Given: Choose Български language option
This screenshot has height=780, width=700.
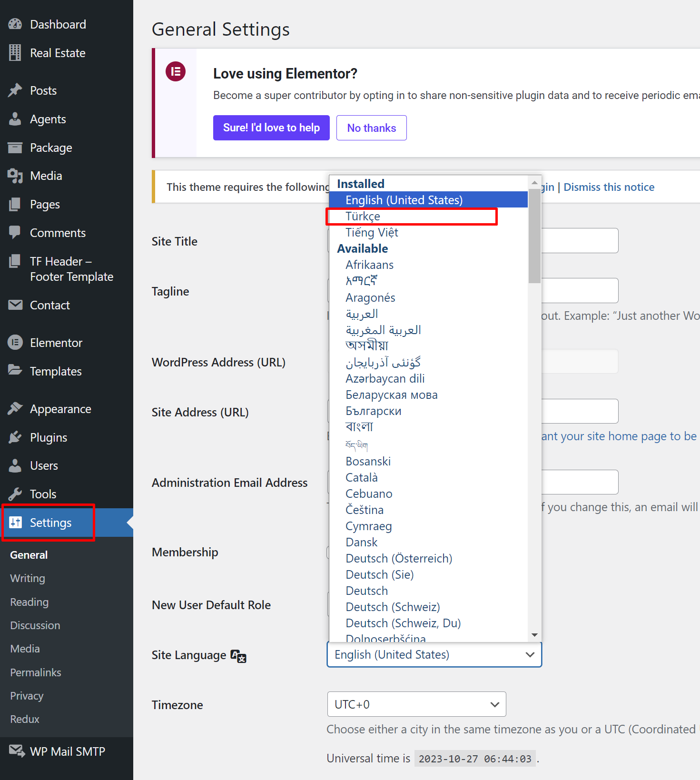Looking at the screenshot, I should pyautogui.click(x=428, y=411).
